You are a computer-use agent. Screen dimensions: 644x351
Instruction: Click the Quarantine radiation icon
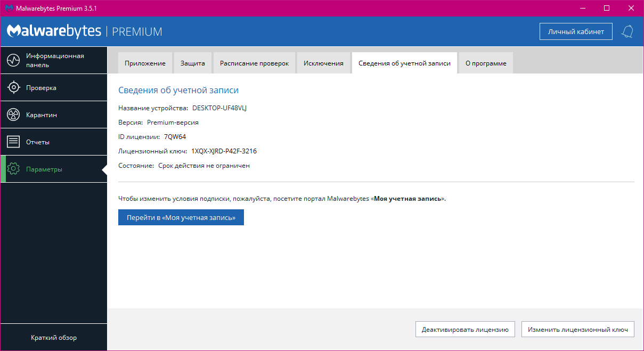(x=13, y=115)
